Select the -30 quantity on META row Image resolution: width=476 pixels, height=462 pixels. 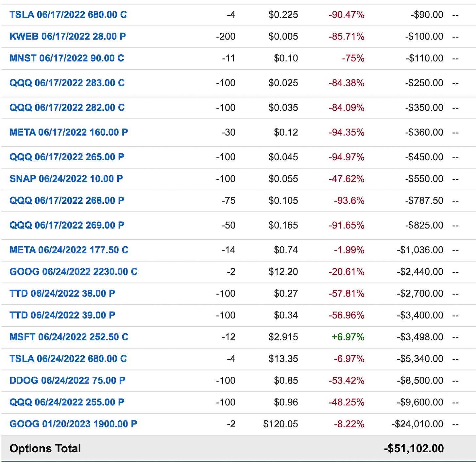pos(229,132)
